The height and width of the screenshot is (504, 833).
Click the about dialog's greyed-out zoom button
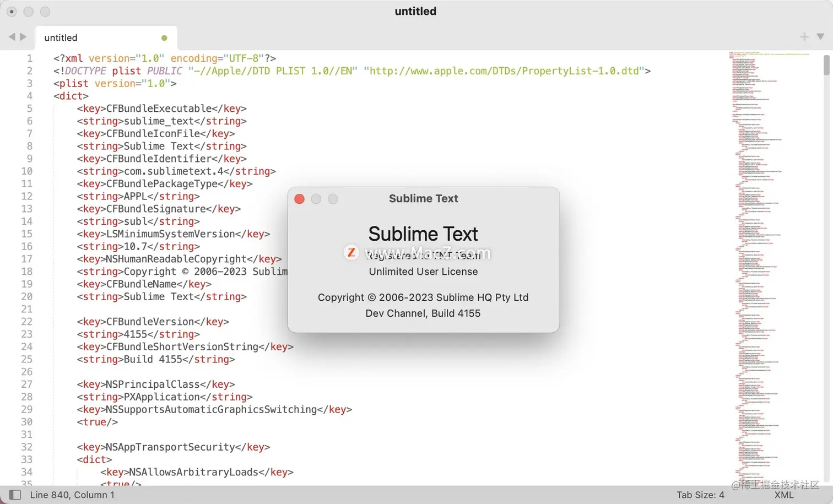(x=333, y=199)
